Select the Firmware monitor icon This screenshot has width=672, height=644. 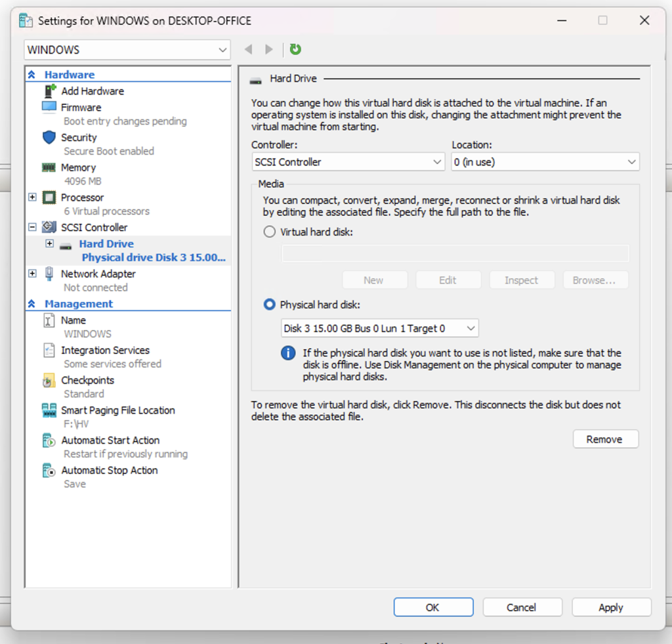(x=49, y=107)
